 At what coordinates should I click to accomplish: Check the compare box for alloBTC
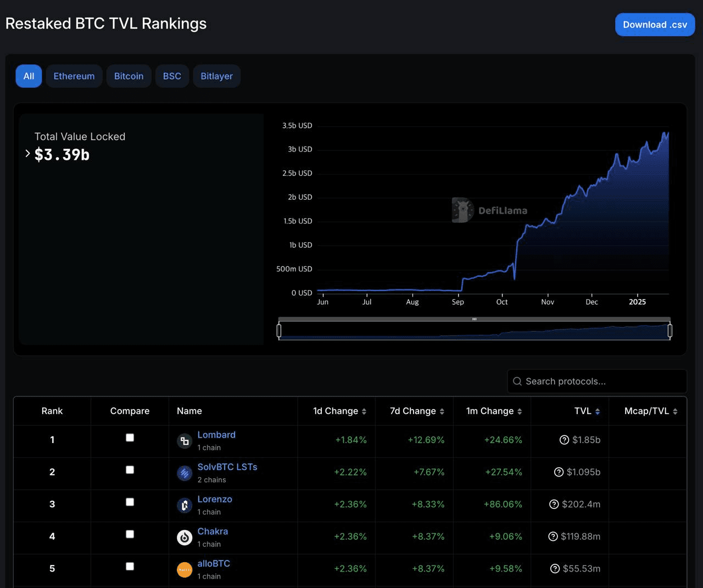[x=130, y=566]
